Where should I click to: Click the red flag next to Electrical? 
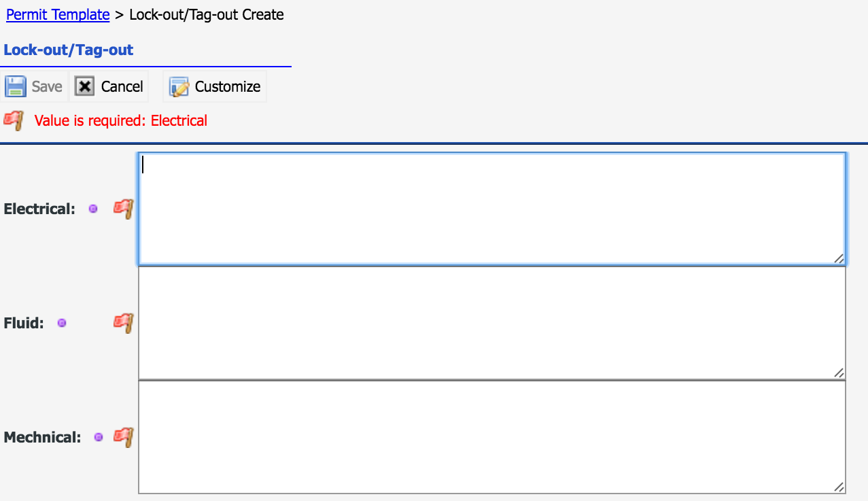click(x=123, y=209)
